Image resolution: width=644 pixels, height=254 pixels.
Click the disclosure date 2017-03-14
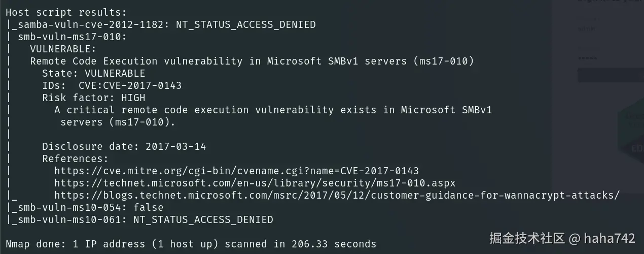coord(175,146)
